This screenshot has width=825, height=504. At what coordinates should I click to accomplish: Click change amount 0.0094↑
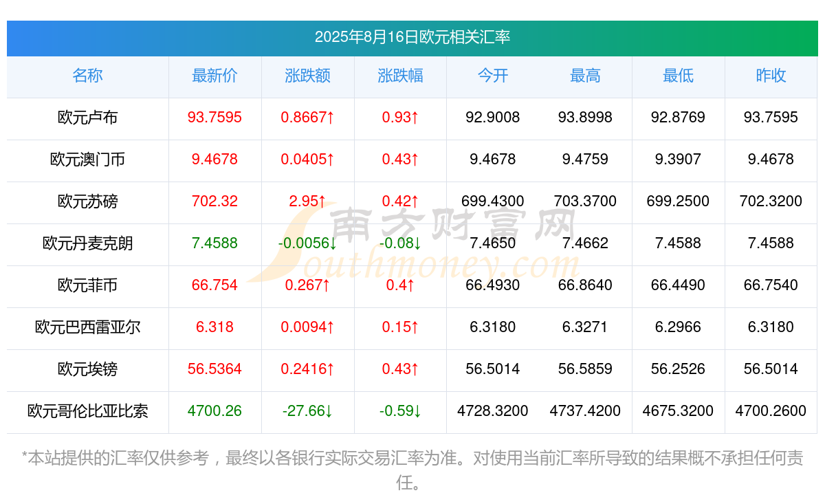(307, 327)
